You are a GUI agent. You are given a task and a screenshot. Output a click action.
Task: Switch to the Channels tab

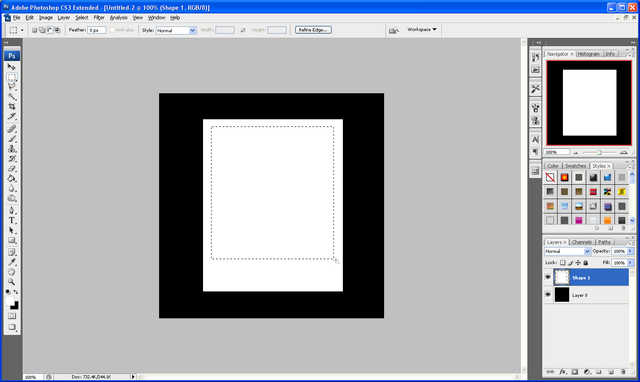click(582, 242)
